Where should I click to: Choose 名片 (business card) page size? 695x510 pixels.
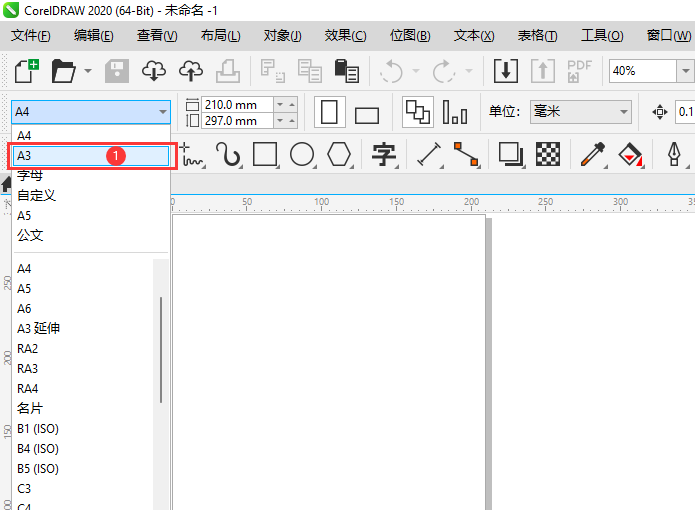pyautogui.click(x=84, y=408)
